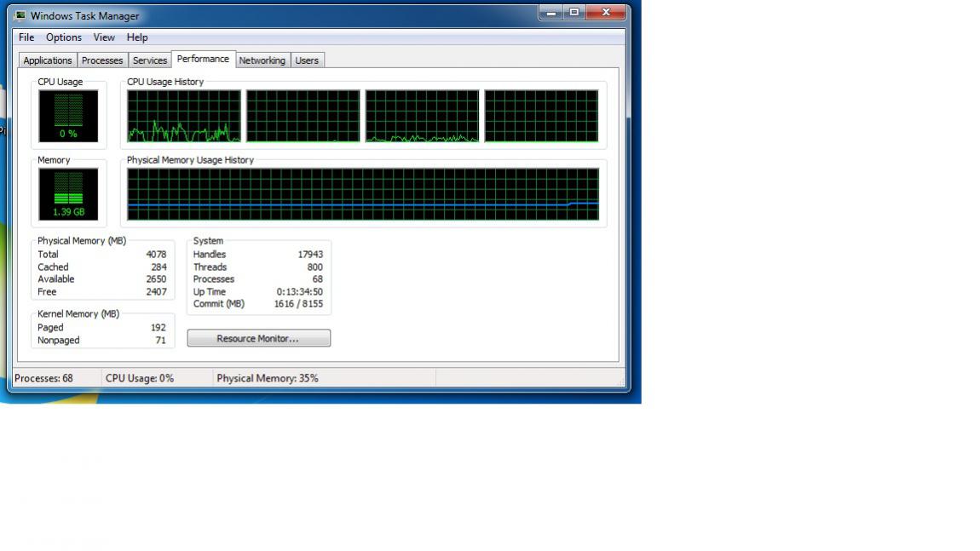Image resolution: width=980 pixels, height=551 pixels.
Task: Click the Handles value 17943
Action: pos(311,255)
